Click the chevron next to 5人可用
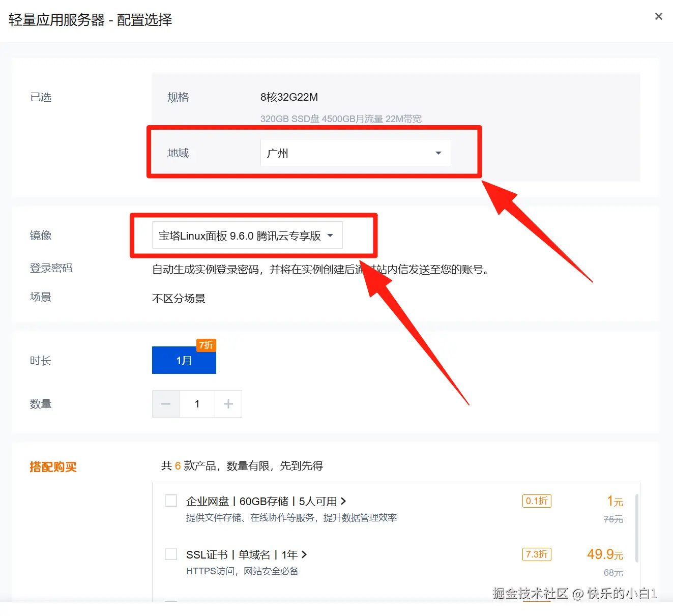 [343, 502]
